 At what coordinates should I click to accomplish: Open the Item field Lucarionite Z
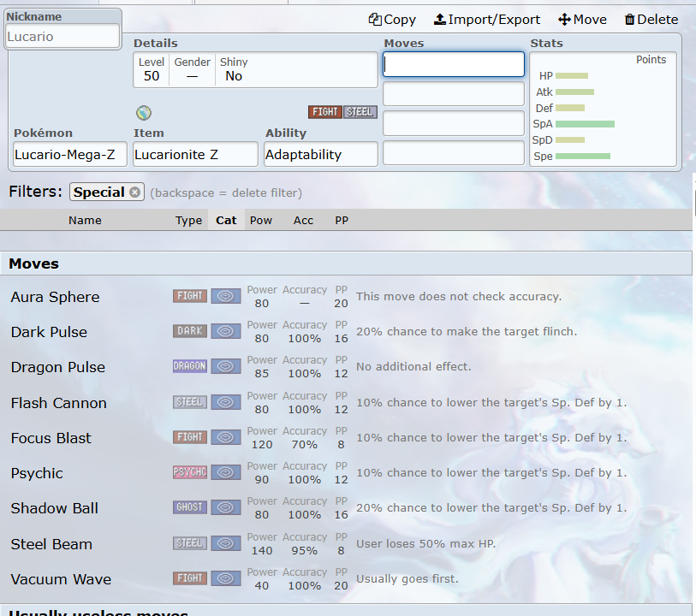point(195,154)
